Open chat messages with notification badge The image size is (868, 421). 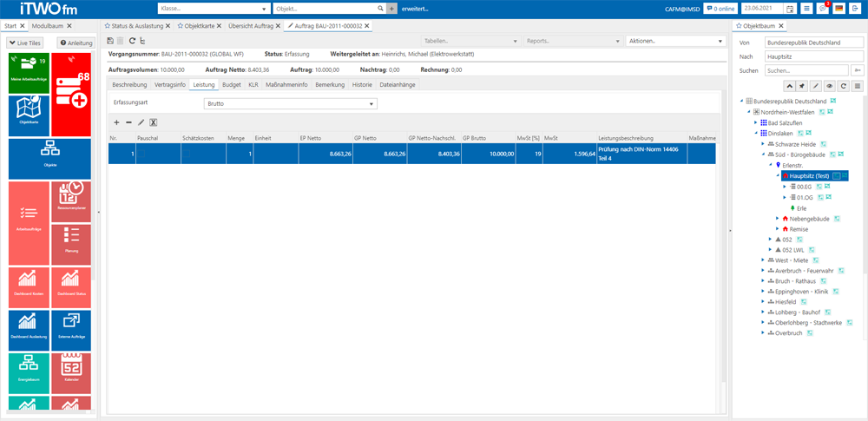823,9
